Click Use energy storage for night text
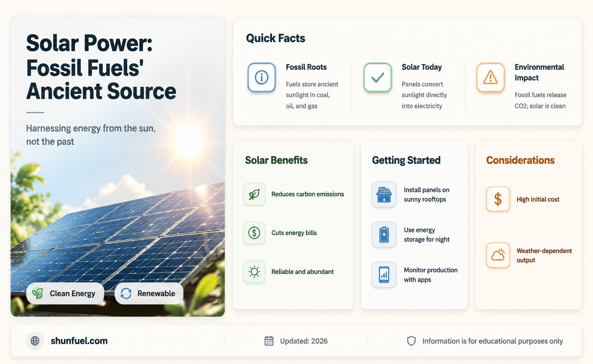The width and height of the screenshot is (593, 364). coord(427,235)
